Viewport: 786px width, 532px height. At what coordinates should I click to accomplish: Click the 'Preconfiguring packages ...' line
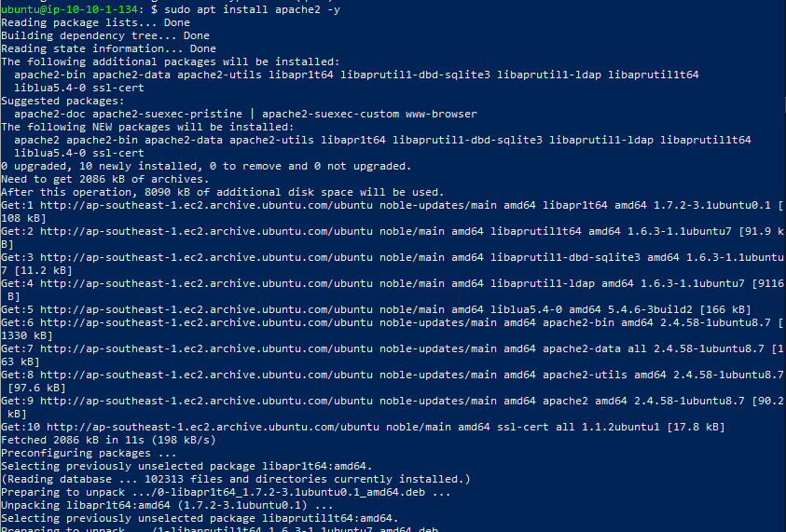point(89,453)
